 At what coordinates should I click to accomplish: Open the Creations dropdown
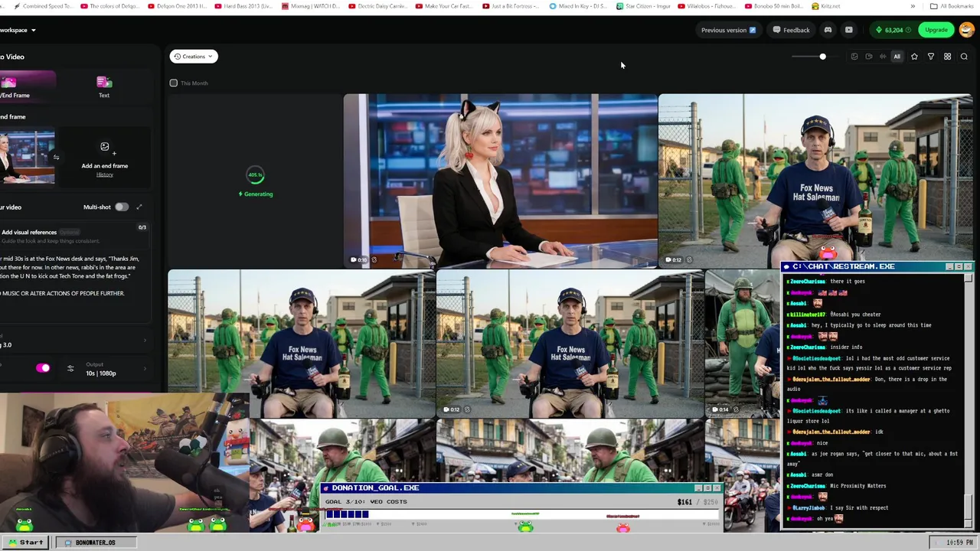pos(194,57)
